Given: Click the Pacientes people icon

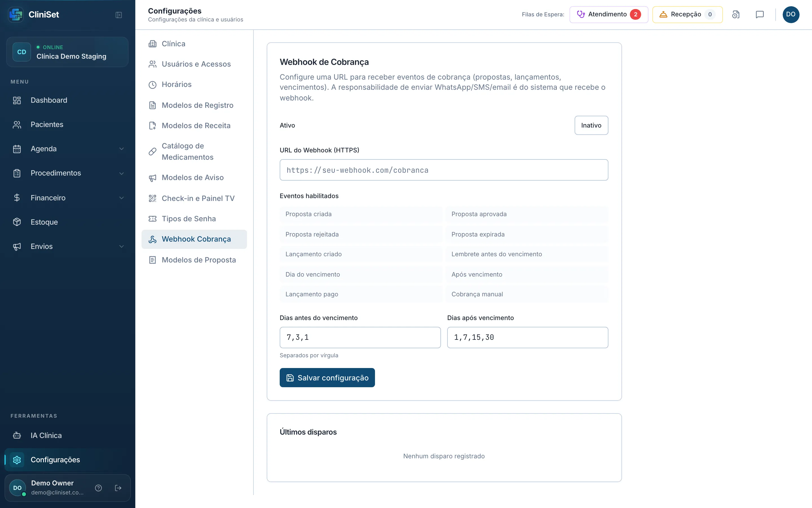Looking at the screenshot, I should pyautogui.click(x=17, y=125).
